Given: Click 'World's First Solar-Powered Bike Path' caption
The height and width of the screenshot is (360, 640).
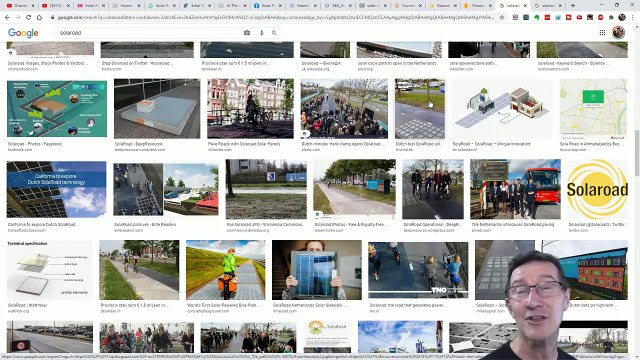Looking at the screenshot, I should click(x=222, y=305).
